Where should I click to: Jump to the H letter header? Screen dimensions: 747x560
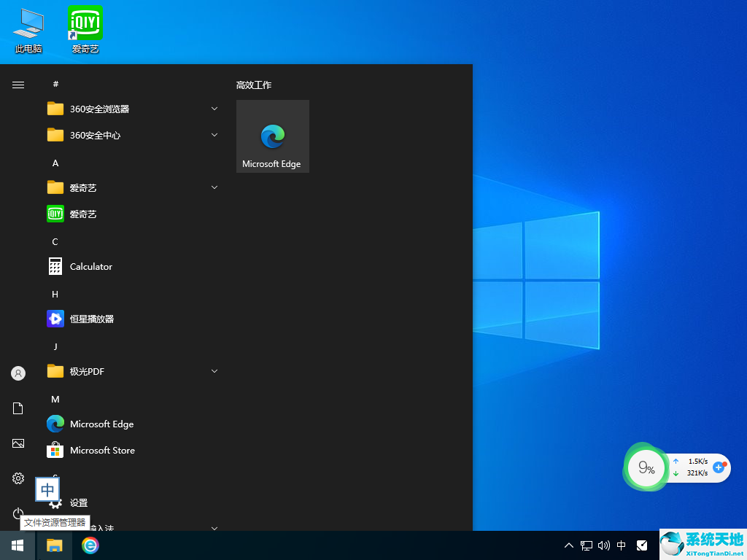[x=55, y=295]
